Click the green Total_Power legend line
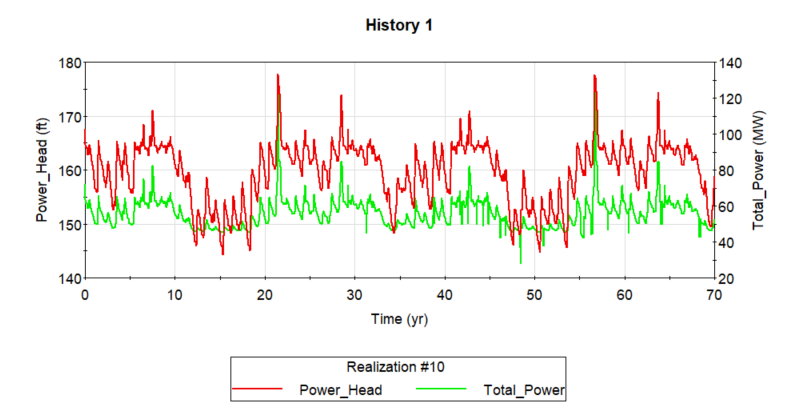Viewport: 789px width, 409px height. 441,389
